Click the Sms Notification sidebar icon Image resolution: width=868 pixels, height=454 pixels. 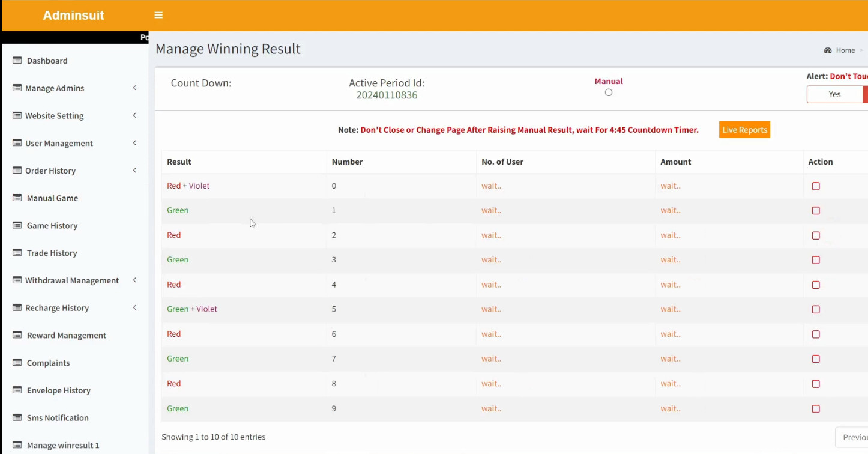pos(17,418)
